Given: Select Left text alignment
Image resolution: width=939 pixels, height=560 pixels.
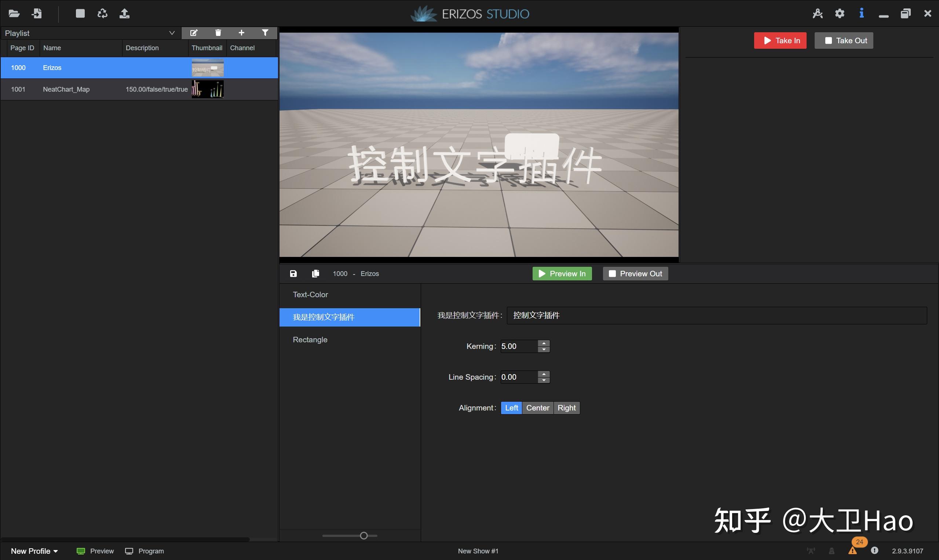Looking at the screenshot, I should coord(511,408).
